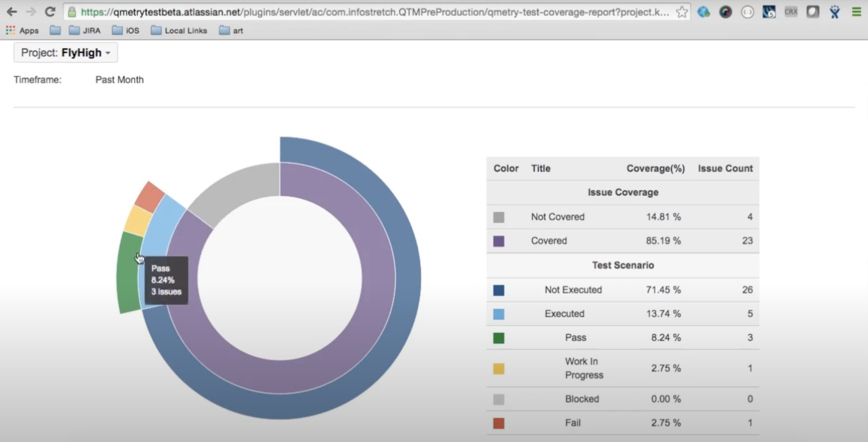This screenshot has width=868, height=442.
Task: Click the Blocked row title
Action: [582, 399]
